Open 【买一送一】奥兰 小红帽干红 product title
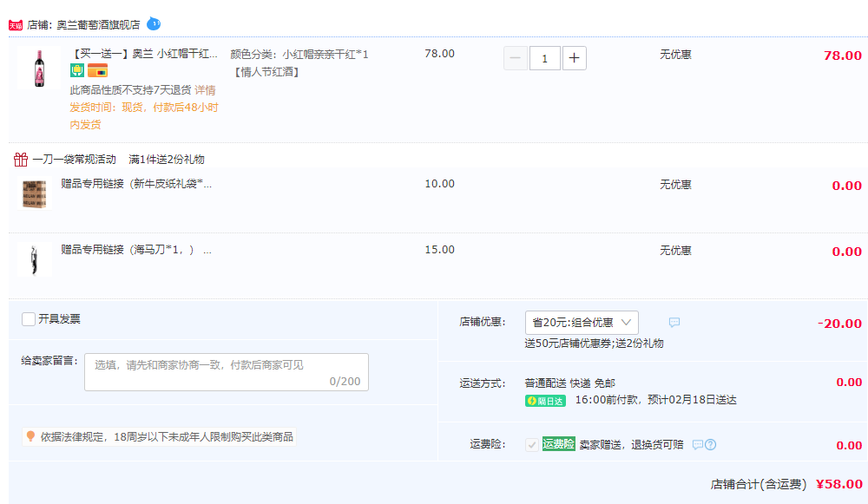 tap(143, 54)
